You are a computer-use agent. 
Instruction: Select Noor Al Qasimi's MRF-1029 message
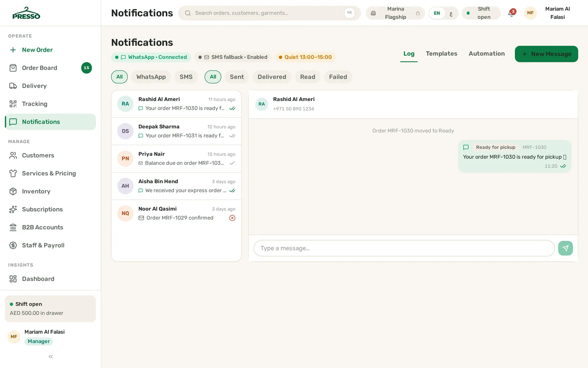180,218
